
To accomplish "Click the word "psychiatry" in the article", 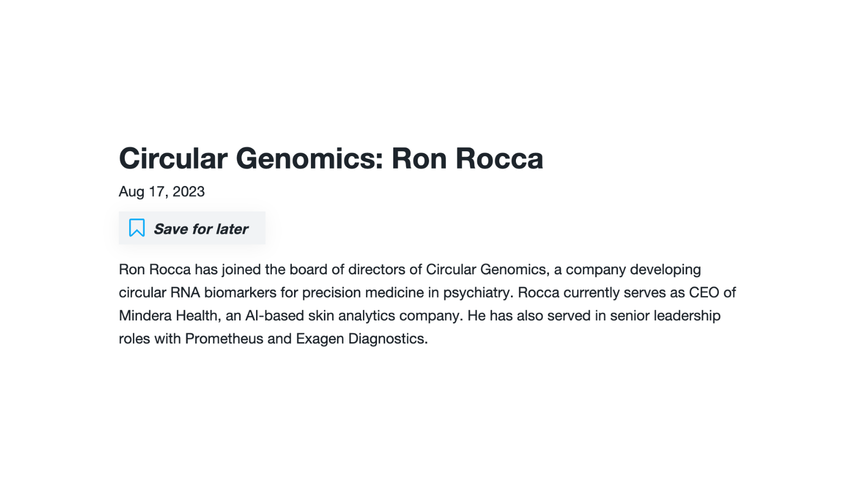I will pos(476,293).
